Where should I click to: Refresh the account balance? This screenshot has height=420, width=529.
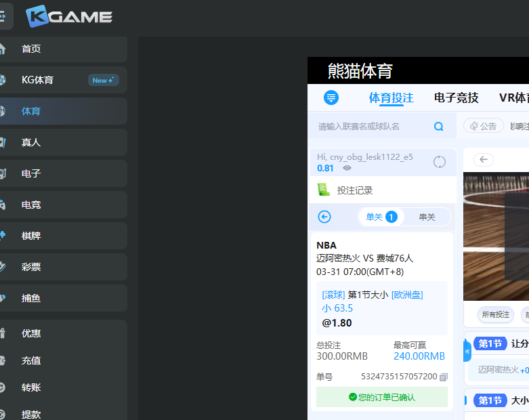[x=440, y=162]
